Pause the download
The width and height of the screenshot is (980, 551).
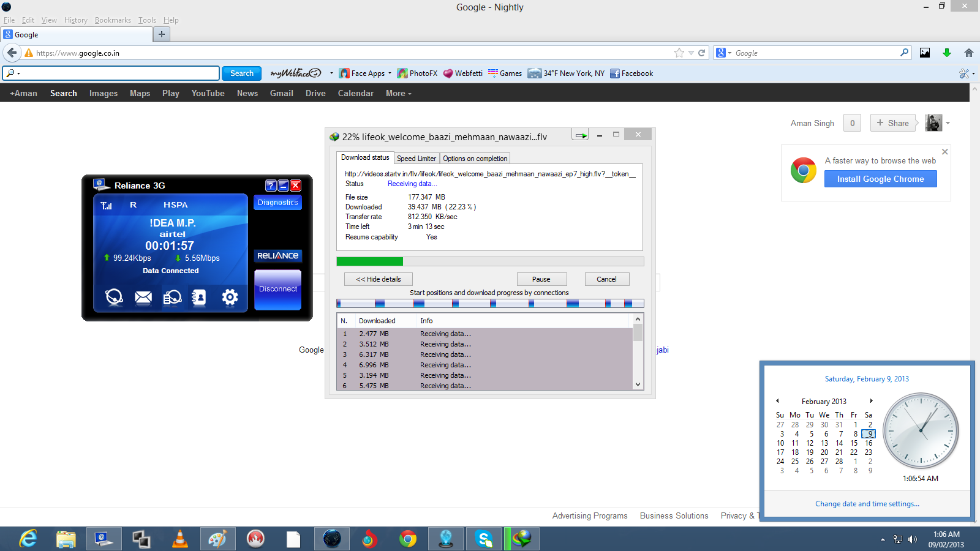coord(541,279)
